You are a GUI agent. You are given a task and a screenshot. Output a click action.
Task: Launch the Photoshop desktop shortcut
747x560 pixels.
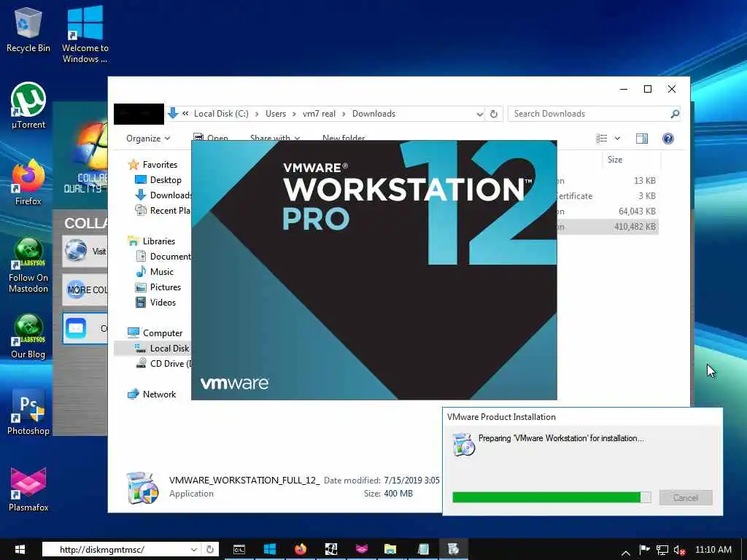pyautogui.click(x=28, y=413)
